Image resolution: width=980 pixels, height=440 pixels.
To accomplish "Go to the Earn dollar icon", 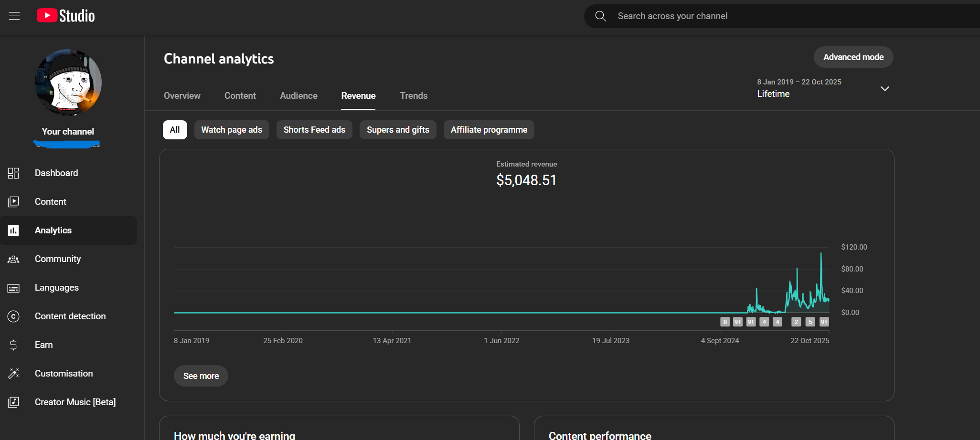I will click(13, 345).
